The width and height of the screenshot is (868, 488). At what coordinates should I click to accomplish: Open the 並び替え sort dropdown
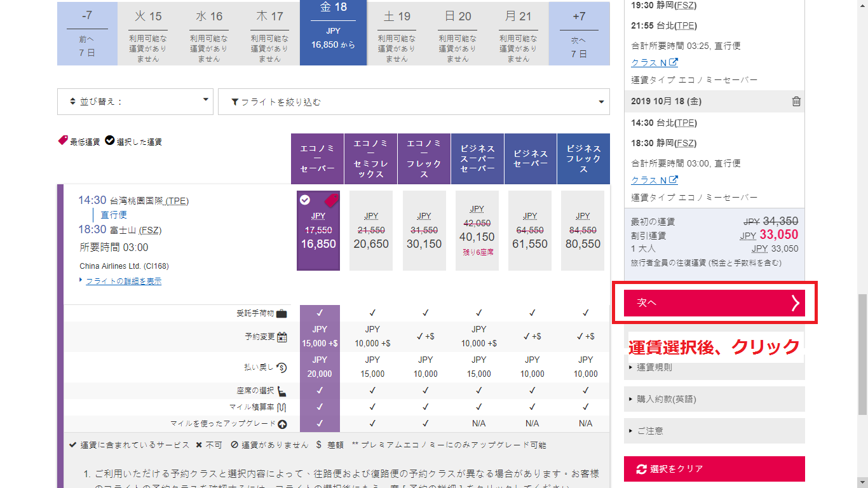135,102
